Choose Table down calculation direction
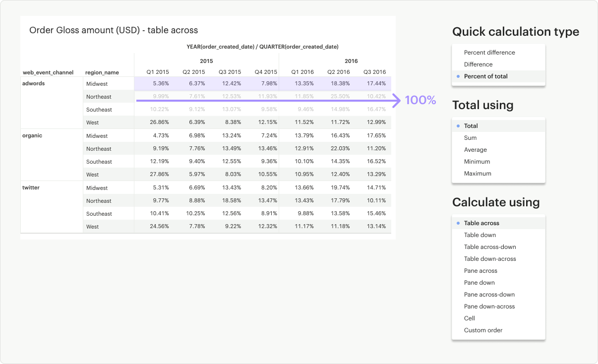 click(479, 235)
